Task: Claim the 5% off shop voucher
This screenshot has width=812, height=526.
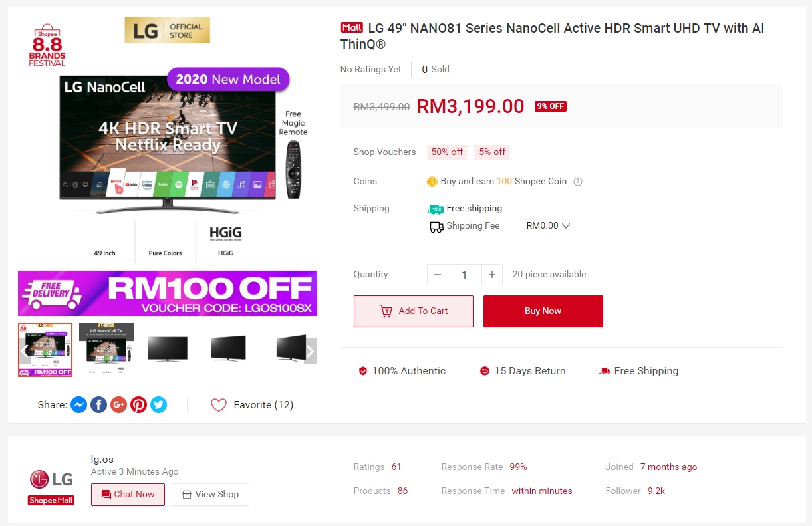Action: point(492,152)
